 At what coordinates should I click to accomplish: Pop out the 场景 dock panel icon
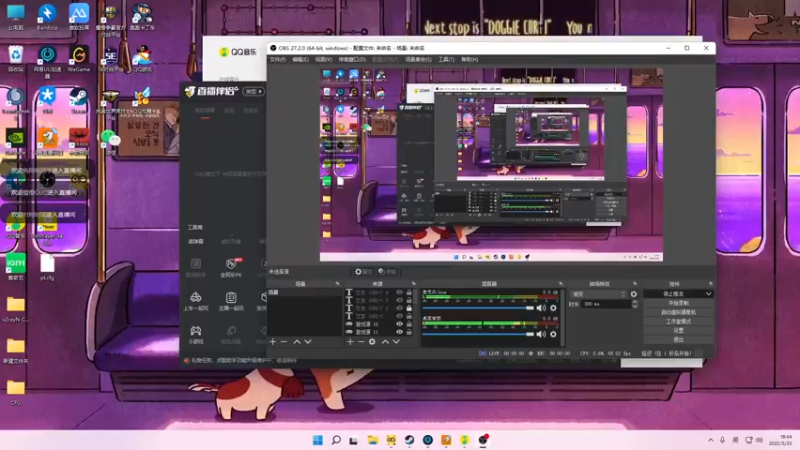337,284
